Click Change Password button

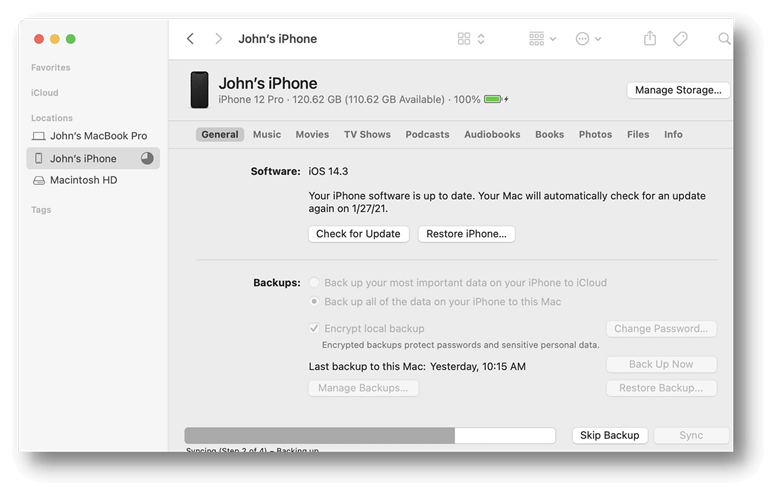click(x=661, y=329)
